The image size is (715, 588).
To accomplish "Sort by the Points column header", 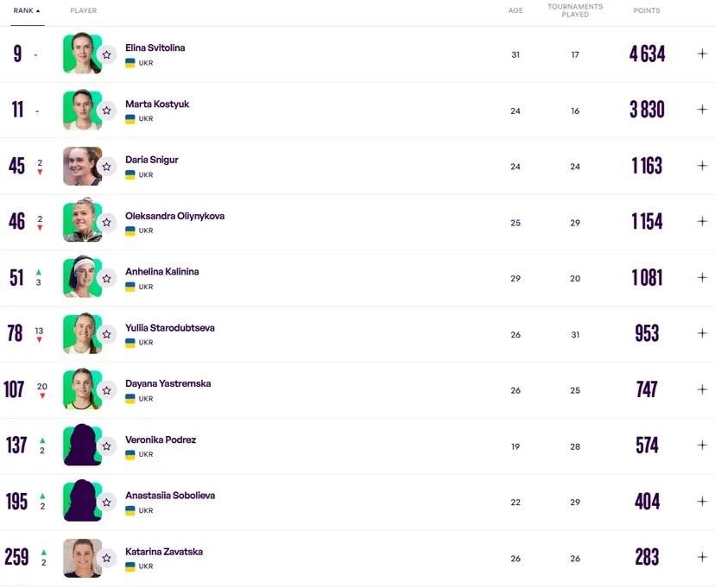I will click(647, 10).
